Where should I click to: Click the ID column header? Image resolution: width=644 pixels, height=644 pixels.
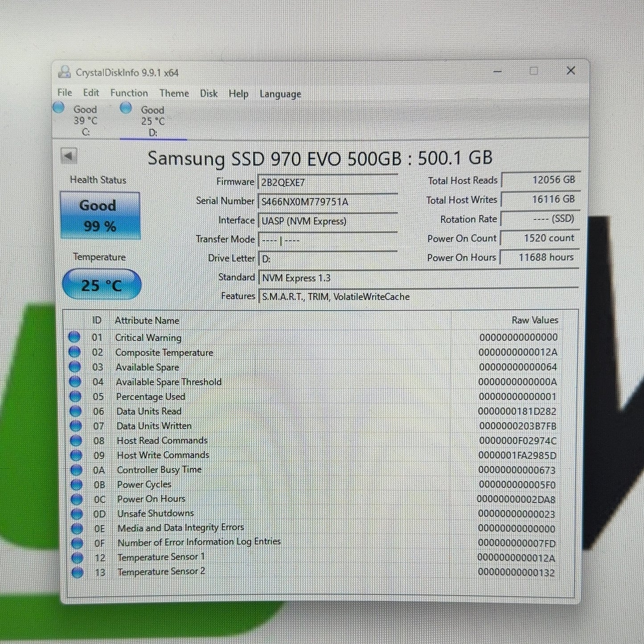97,320
